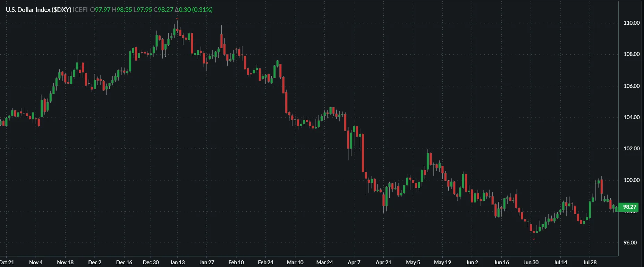Click the 104.00 price axis label
Image resolution: width=644 pixels, height=267 pixels.
click(x=631, y=117)
